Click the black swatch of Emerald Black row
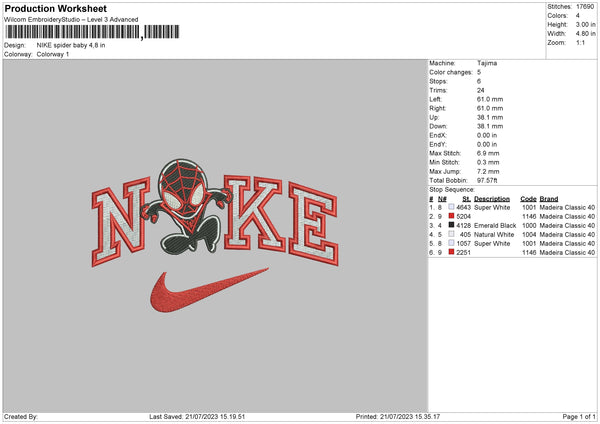600x424 pixels. [452, 225]
